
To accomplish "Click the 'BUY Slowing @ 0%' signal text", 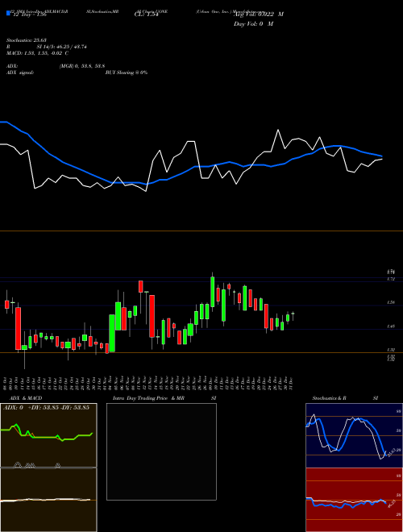I will click(x=127, y=73).
